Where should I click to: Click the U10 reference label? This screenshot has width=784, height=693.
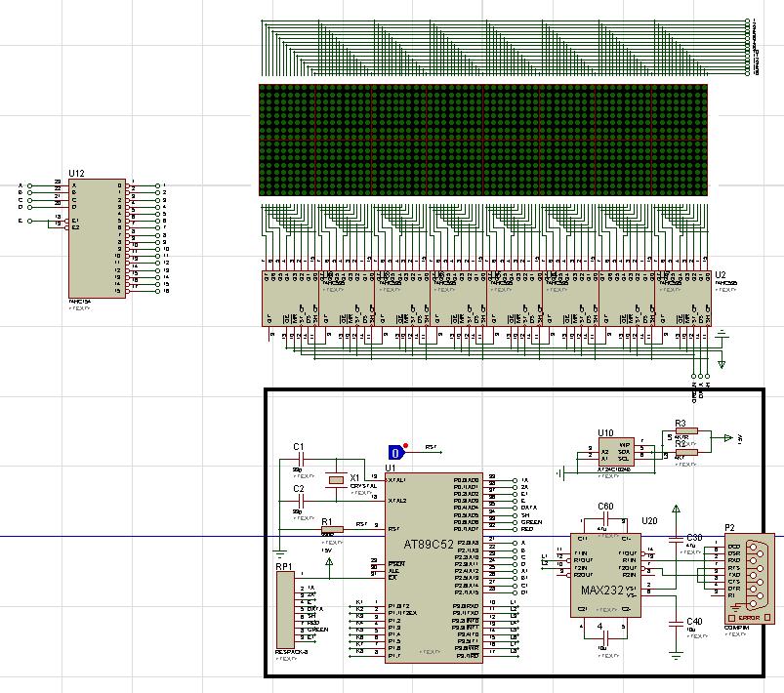[x=605, y=433]
